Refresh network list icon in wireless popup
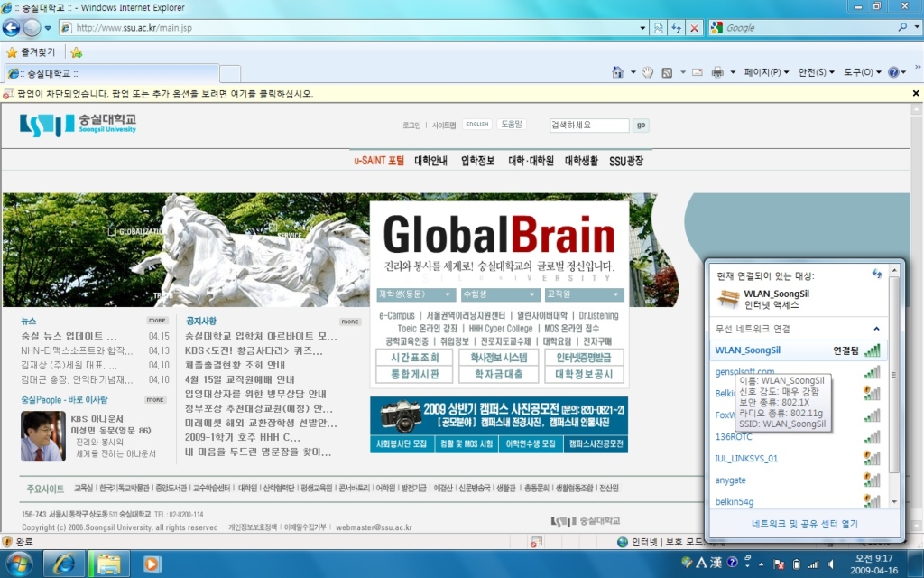The height and width of the screenshot is (578, 924). pyautogui.click(x=877, y=274)
